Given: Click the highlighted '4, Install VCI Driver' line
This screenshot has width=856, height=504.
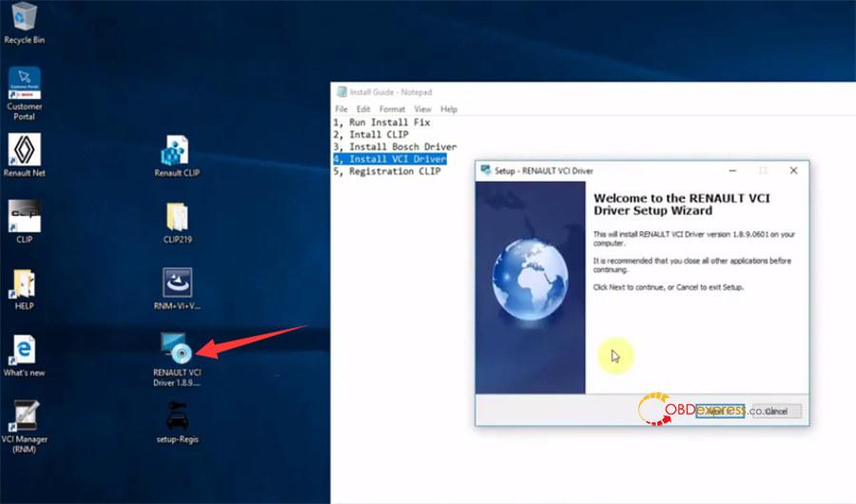Looking at the screenshot, I should click(390, 159).
